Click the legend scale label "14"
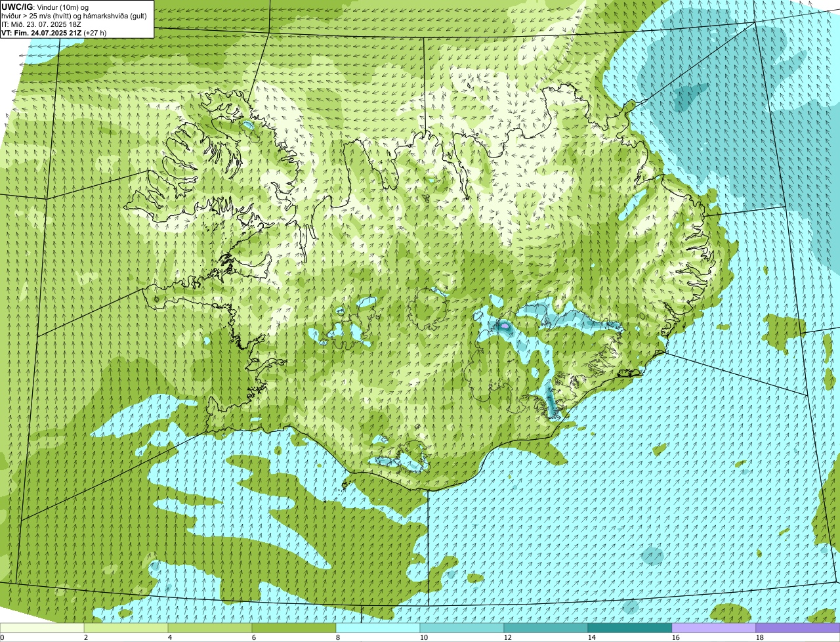The height and width of the screenshot is (642, 840). click(x=592, y=637)
